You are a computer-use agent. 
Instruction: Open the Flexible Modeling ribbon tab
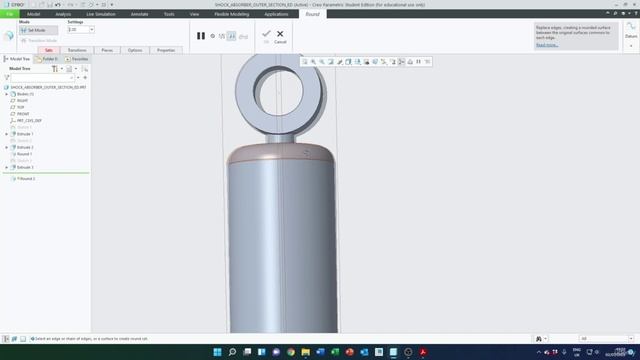click(231, 14)
